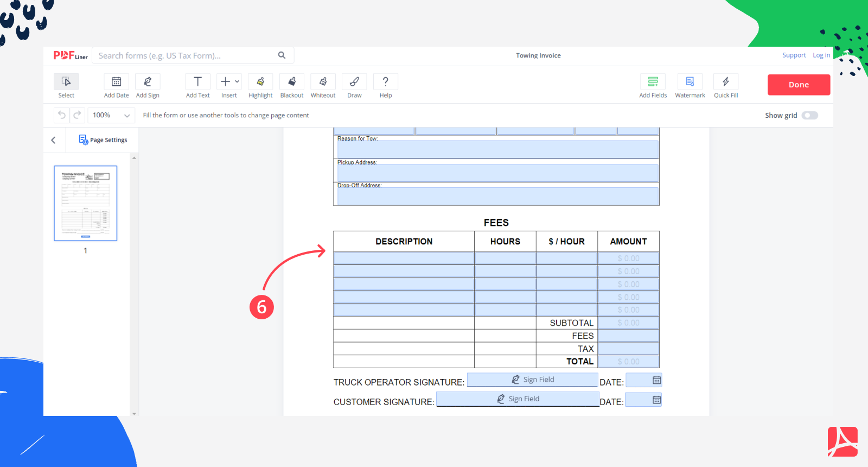This screenshot has width=868, height=467.
Task: Click the first $ / Hour row field
Action: (x=567, y=258)
